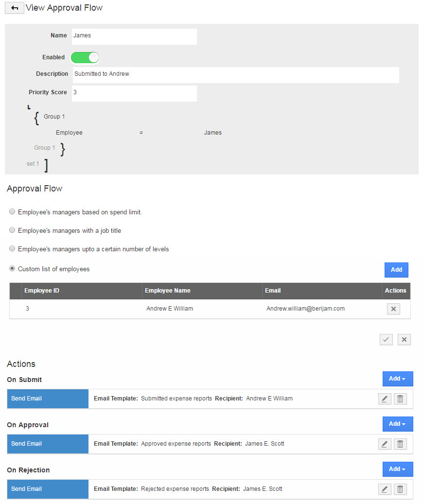Confirm the employee list with the checkmark icon

386,339
